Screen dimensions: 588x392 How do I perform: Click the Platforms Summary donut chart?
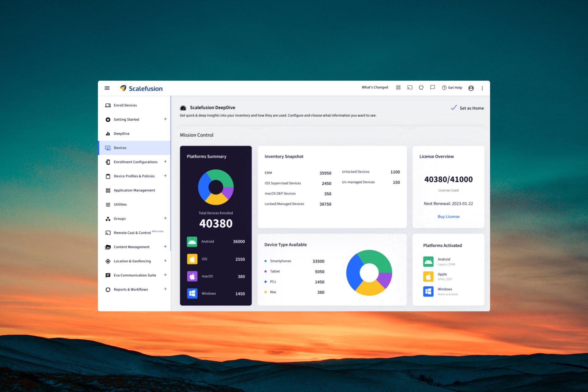tap(216, 187)
